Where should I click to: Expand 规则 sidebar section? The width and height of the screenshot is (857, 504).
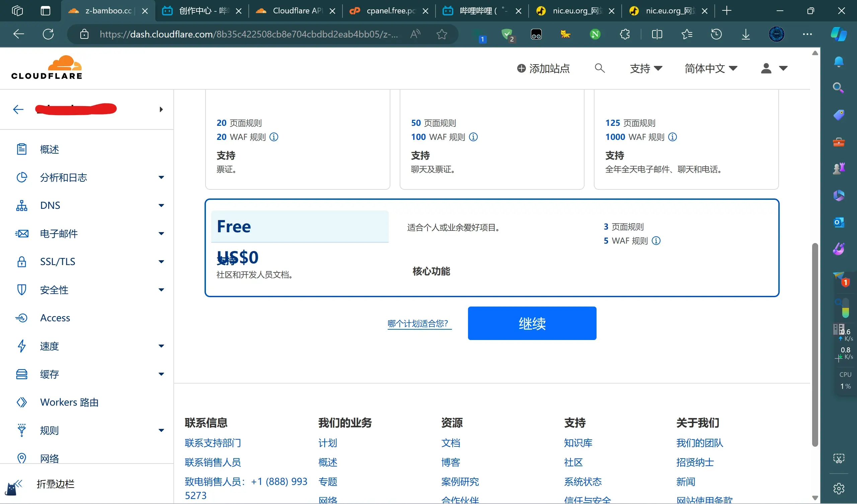(x=161, y=431)
